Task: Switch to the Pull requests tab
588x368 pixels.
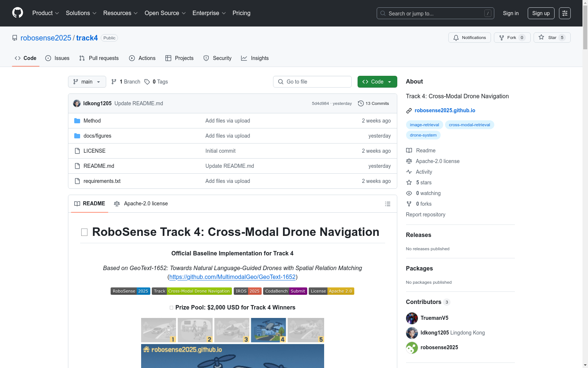Action: coord(99,58)
